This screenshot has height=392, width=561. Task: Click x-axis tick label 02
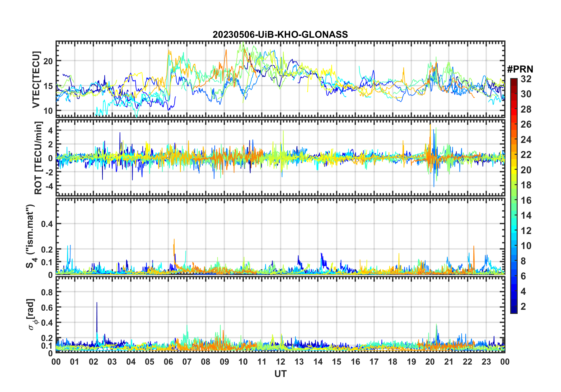93,362
